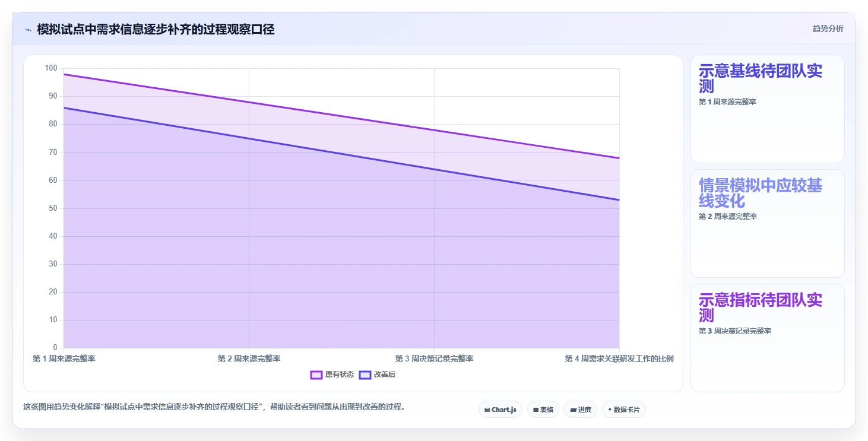868x441 pixels.
Task: Click the 改善后 data point at week 1
Action: tap(64, 107)
